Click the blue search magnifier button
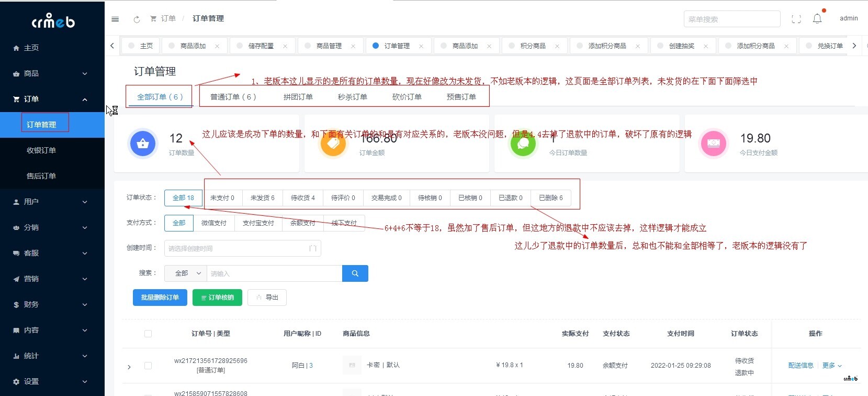This screenshot has width=868, height=396. [x=355, y=273]
